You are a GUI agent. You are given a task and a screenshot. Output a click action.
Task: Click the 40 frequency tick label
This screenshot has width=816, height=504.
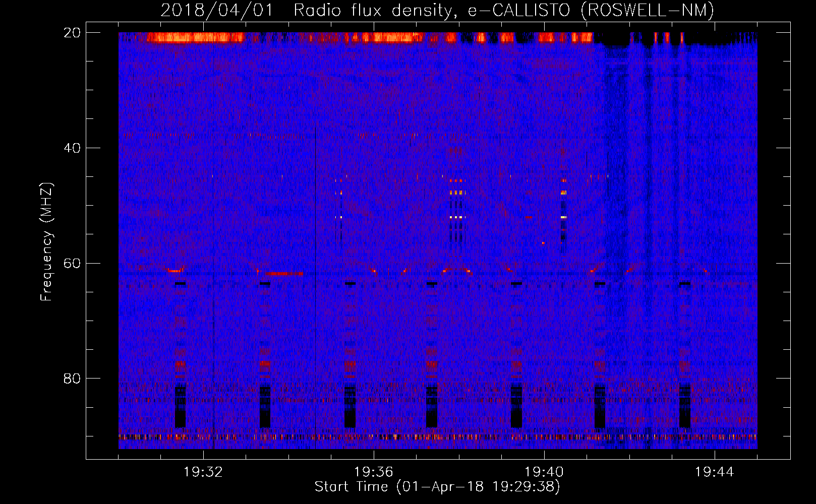tap(72, 148)
